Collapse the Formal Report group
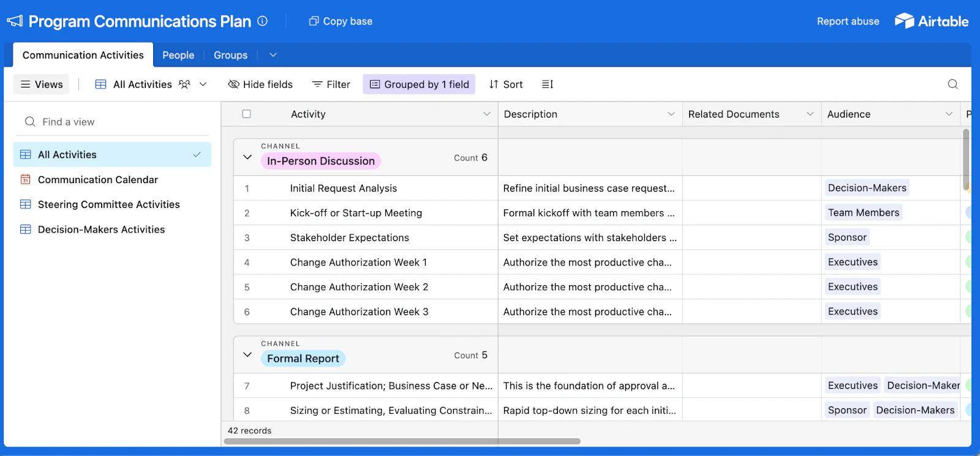 pyautogui.click(x=247, y=355)
